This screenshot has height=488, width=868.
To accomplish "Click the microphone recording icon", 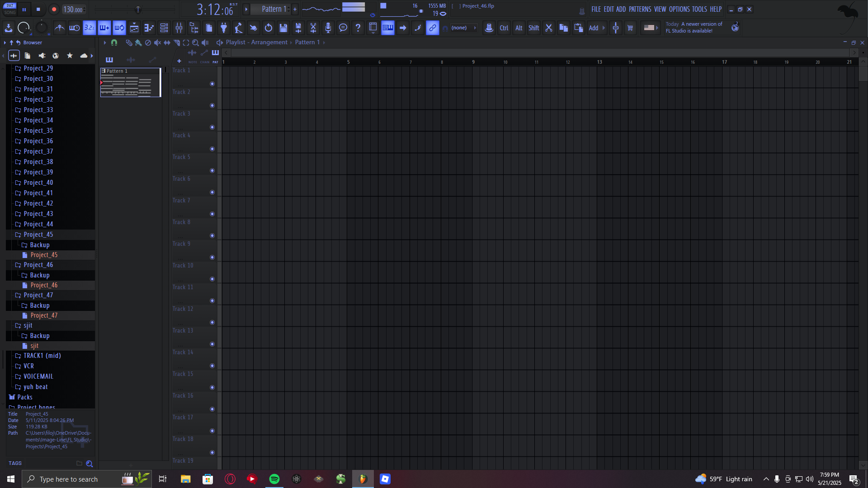I will tap(328, 28).
